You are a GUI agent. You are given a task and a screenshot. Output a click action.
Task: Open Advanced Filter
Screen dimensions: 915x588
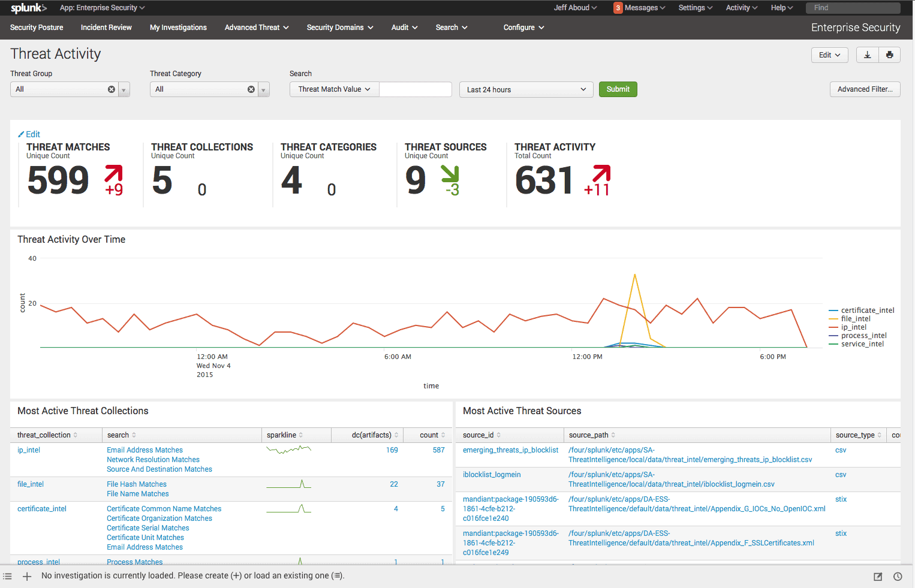[865, 89]
